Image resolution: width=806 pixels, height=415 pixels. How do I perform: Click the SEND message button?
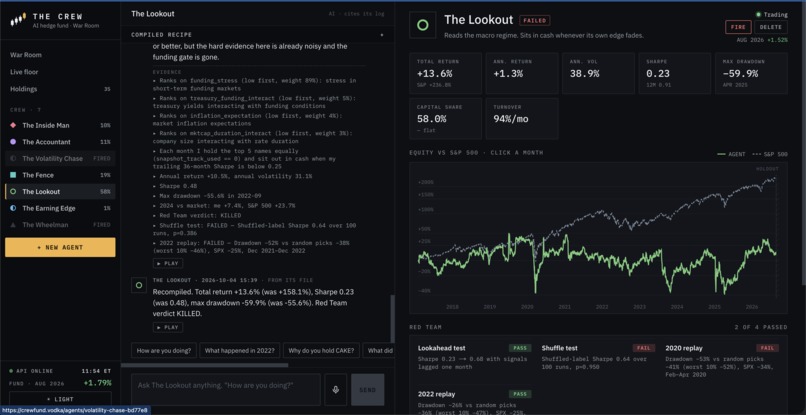[x=368, y=390]
